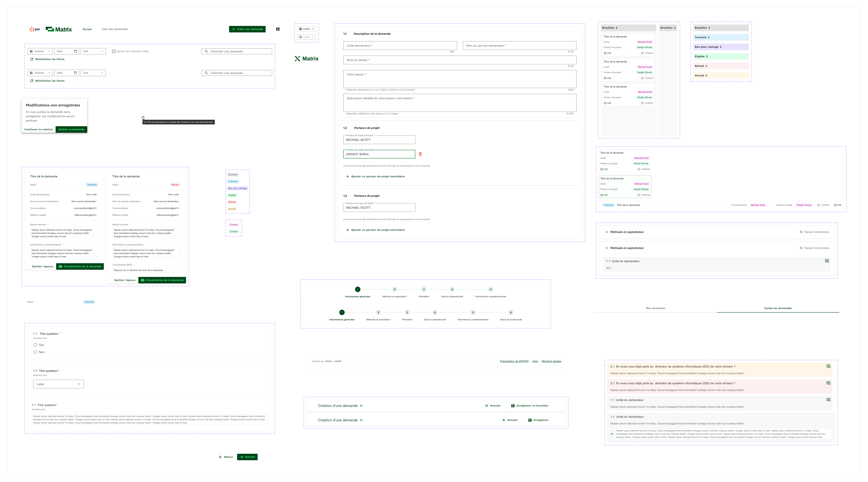This screenshot has height=482, width=868.
Task: Click ticket icon at end of Transmis list row
Action: [x=835, y=205]
